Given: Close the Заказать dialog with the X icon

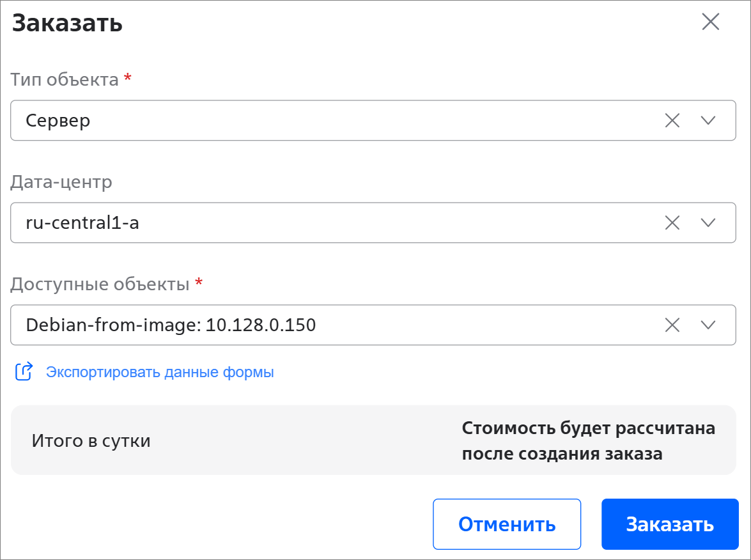Looking at the screenshot, I should point(710,22).
